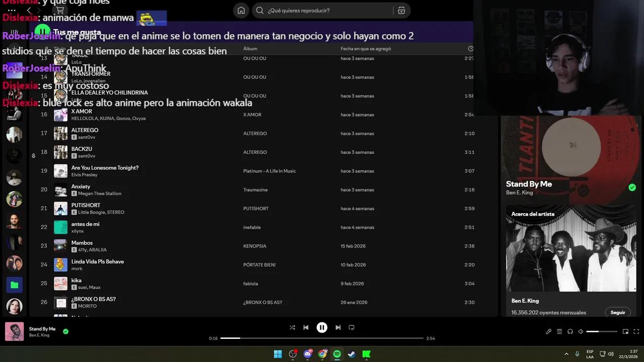Select track '¿BRONX O BS AS?' title
The width and height of the screenshot is (644, 362).
[x=94, y=299]
